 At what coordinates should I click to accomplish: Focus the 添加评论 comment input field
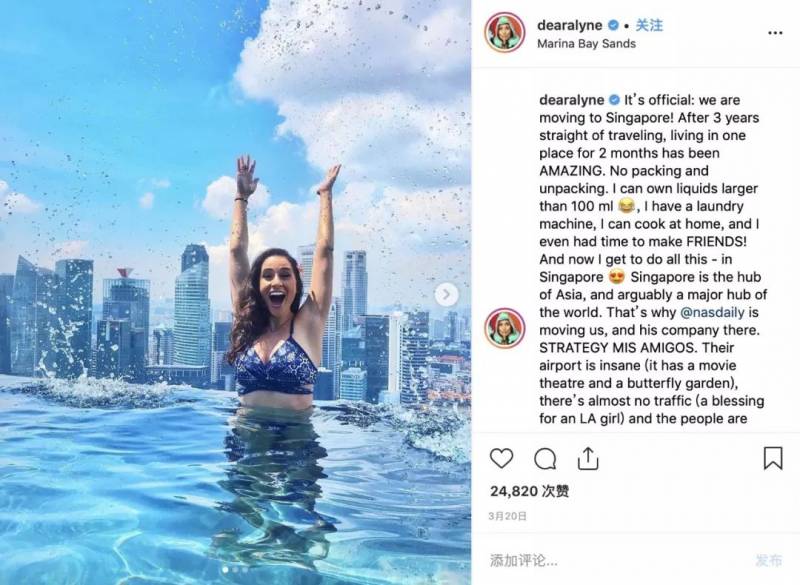click(612, 561)
